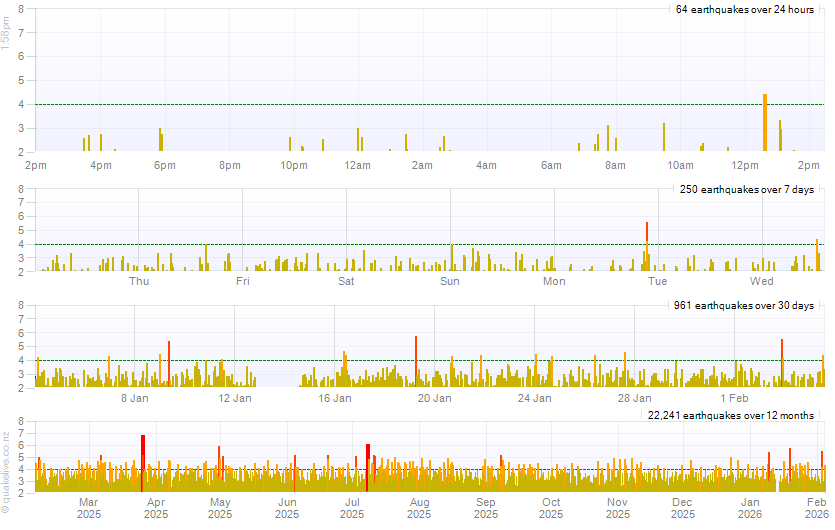Click the '64 earthquakes over 24 hours' label
The width and height of the screenshot is (835, 530).
point(745,9)
